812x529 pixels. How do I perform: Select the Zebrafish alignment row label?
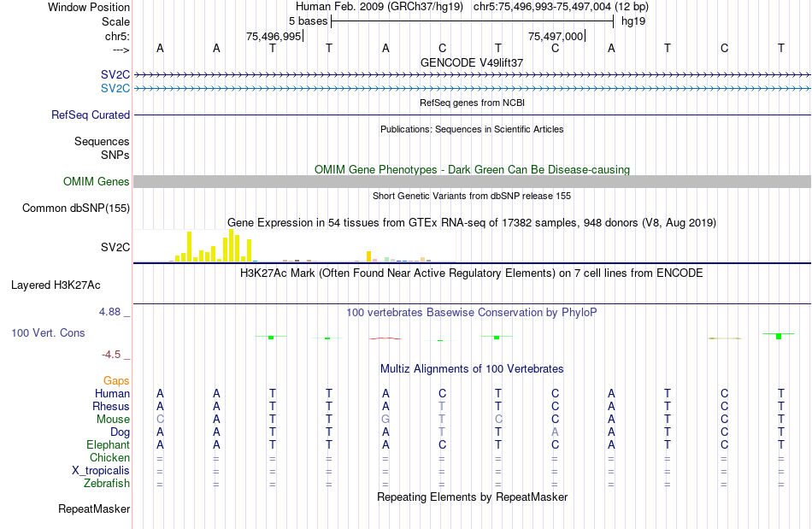tap(107, 484)
